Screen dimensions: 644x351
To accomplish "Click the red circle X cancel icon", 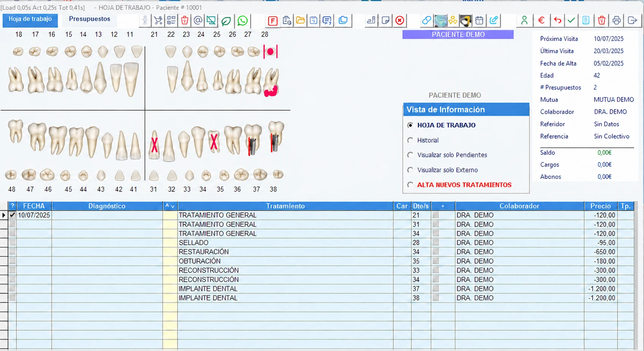I will click(x=400, y=20).
